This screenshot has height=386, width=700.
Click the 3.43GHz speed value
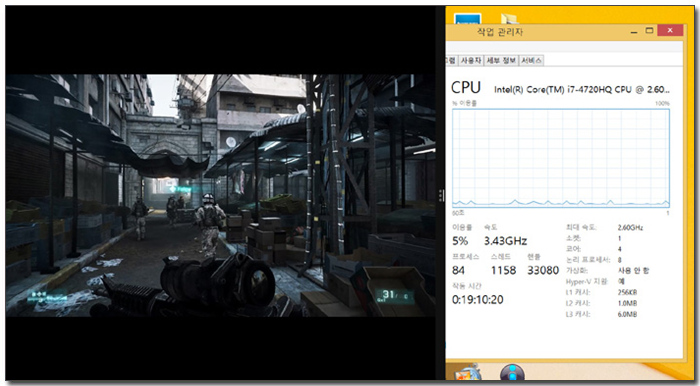pyautogui.click(x=505, y=241)
